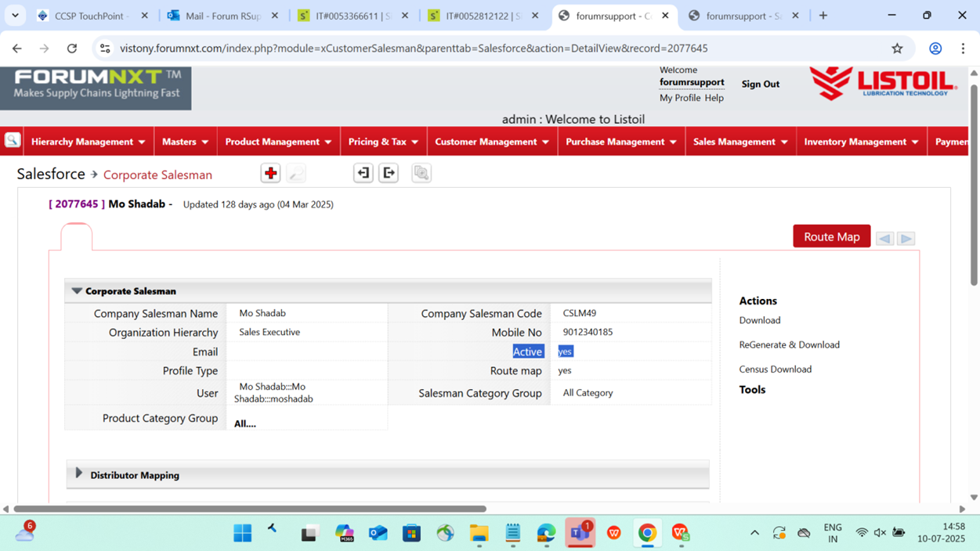Viewport: 980px width, 551px height.
Task: Open a new browser tab
Action: [x=823, y=16]
